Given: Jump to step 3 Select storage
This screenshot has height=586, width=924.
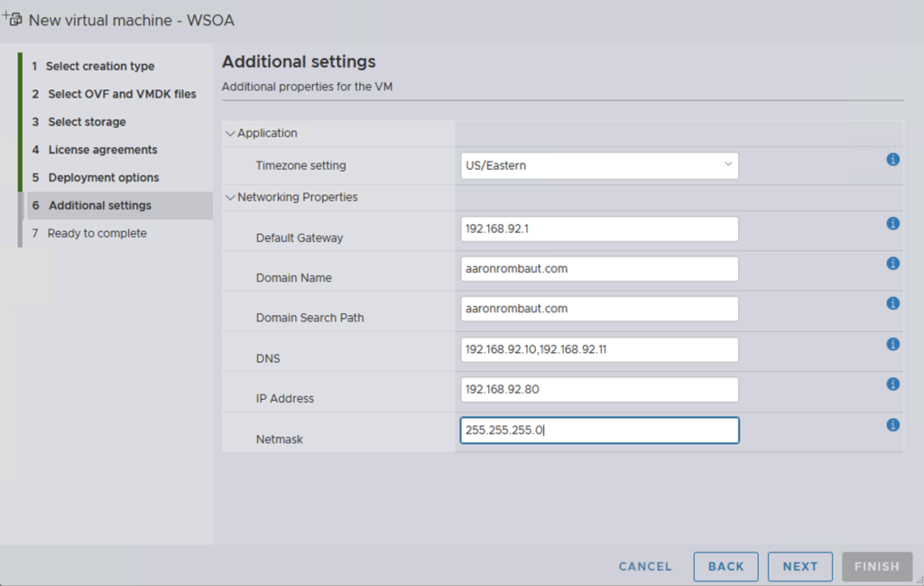Looking at the screenshot, I should click(x=87, y=122).
